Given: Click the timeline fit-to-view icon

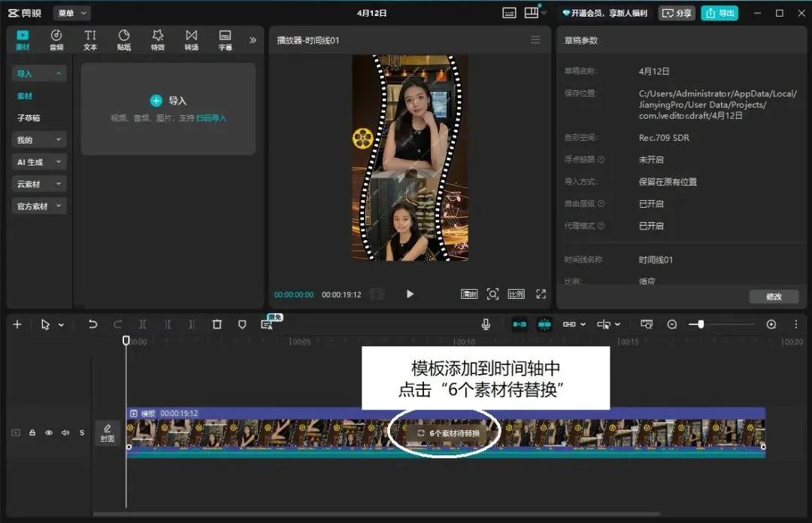Looking at the screenshot, I should [x=647, y=324].
